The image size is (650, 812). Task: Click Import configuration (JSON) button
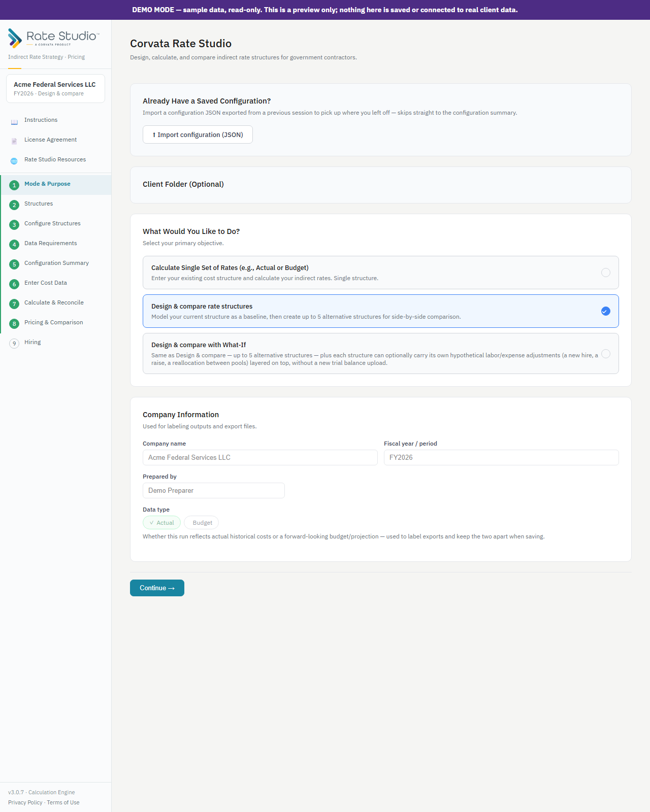(x=198, y=134)
